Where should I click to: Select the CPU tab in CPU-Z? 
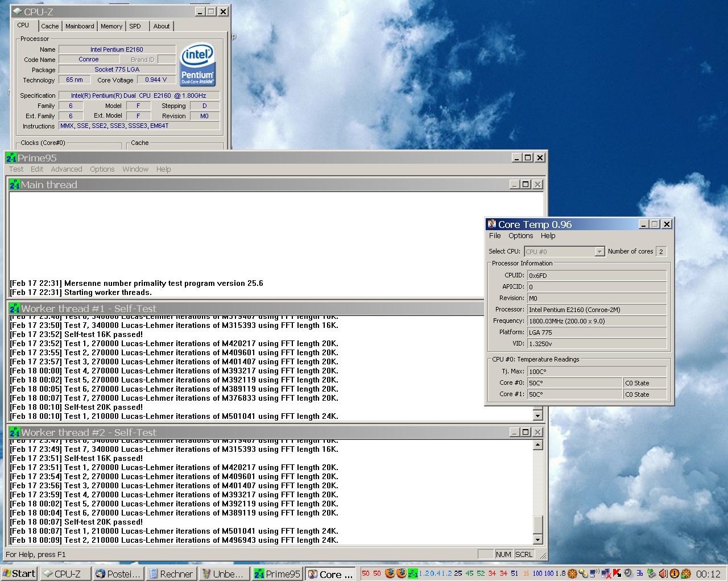23,25
